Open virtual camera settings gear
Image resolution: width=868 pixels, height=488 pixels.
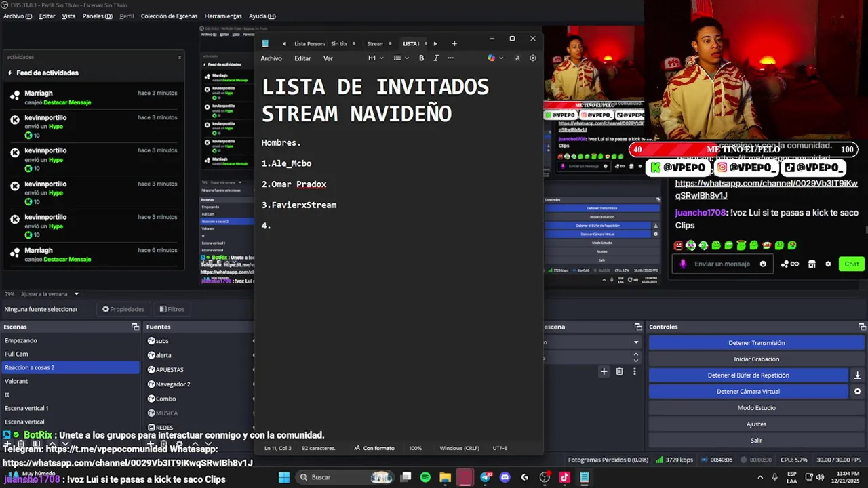[857, 392]
